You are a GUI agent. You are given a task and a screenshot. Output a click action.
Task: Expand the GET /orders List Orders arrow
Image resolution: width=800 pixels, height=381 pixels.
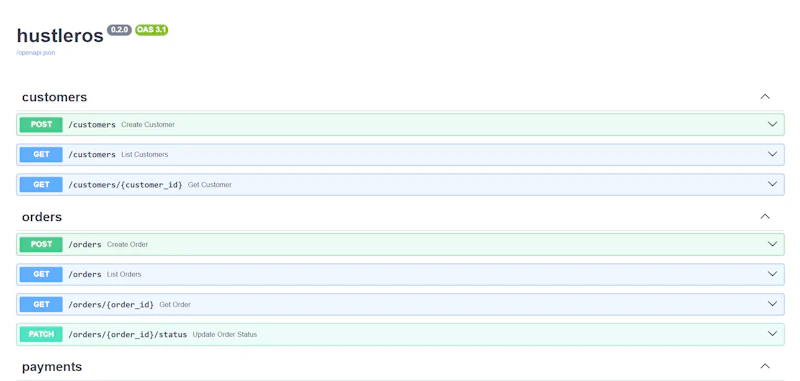[x=772, y=274]
